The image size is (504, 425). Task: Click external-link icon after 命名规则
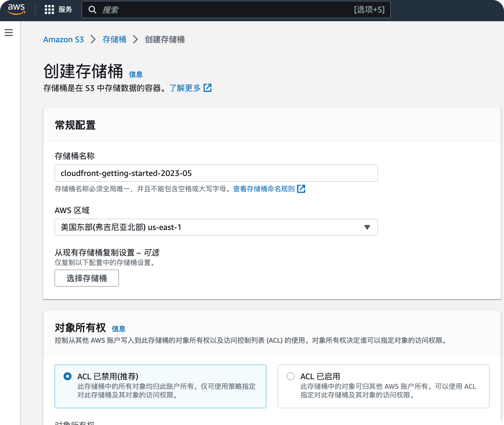(x=301, y=189)
